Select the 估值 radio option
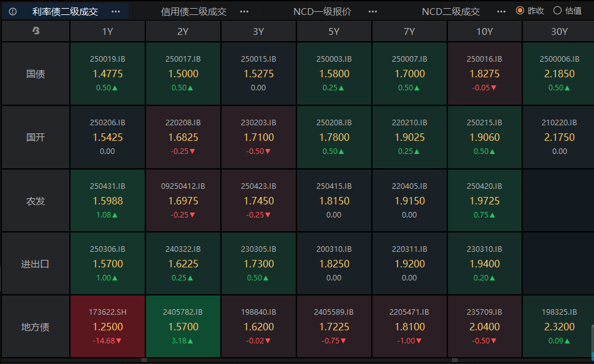594x364 pixels. click(558, 11)
